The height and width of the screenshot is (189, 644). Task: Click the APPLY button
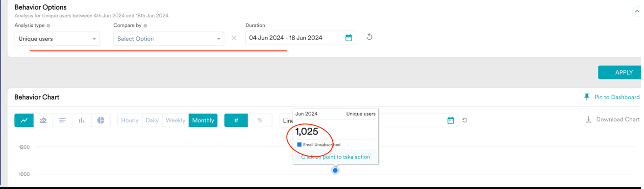click(620, 72)
